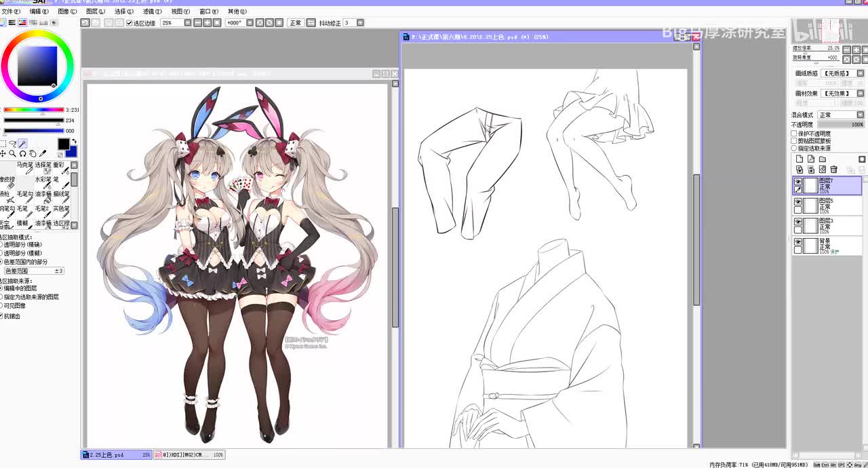Select the lasso selection tool
Viewport: 868px width, 468px height.
click(13, 144)
